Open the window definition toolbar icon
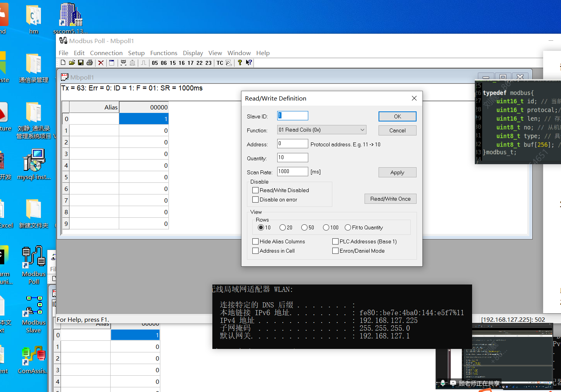 coord(112,62)
